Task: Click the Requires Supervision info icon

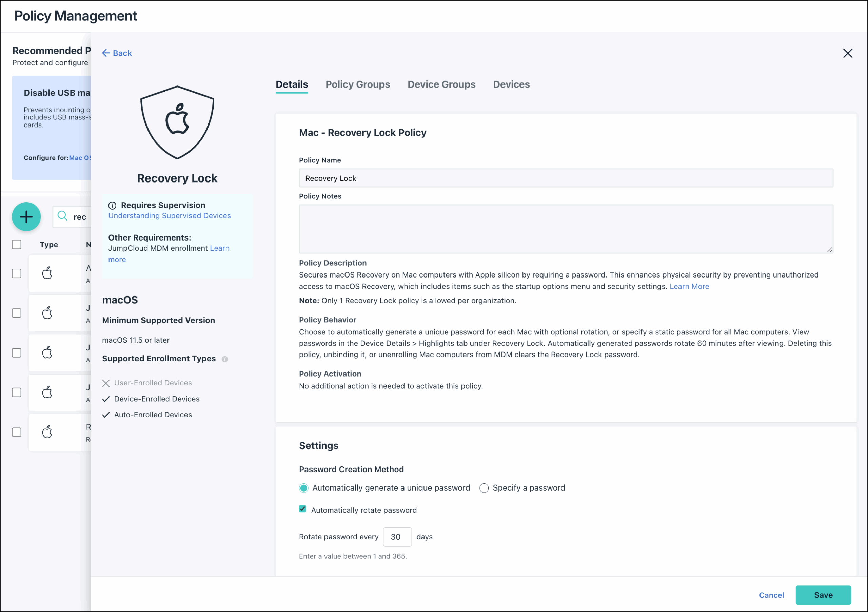Action: tap(112, 205)
